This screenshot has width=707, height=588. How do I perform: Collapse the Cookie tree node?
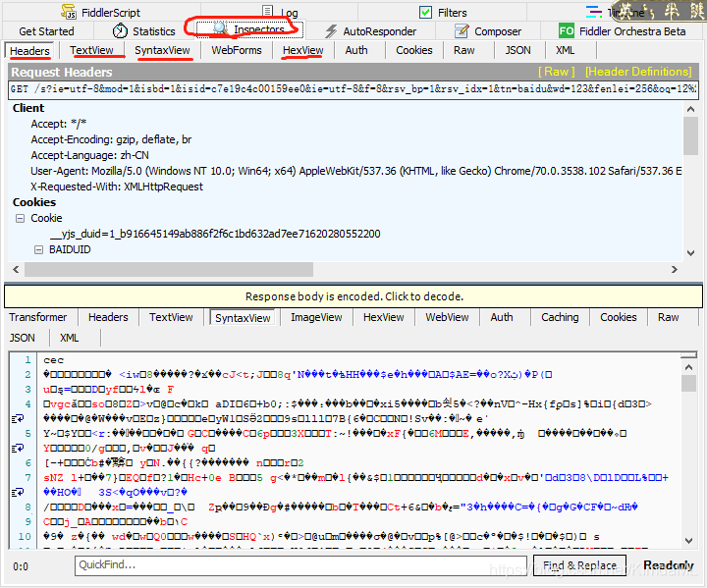point(20,218)
